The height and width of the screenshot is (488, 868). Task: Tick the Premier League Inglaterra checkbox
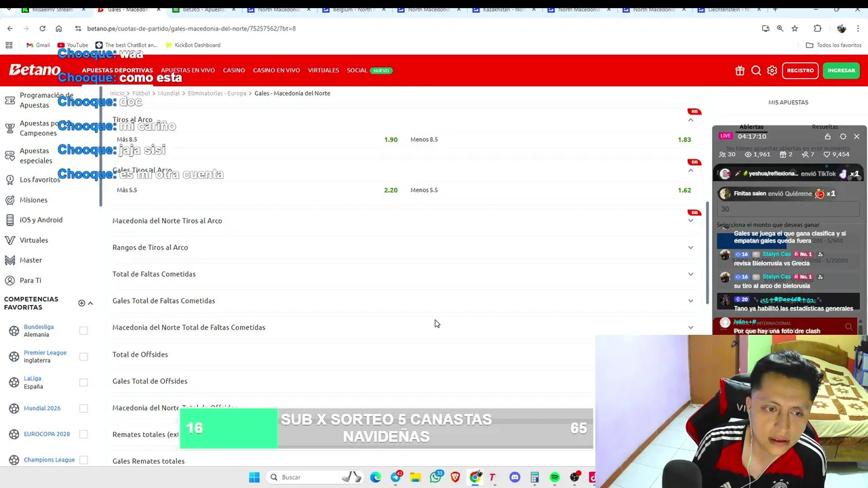(x=83, y=357)
